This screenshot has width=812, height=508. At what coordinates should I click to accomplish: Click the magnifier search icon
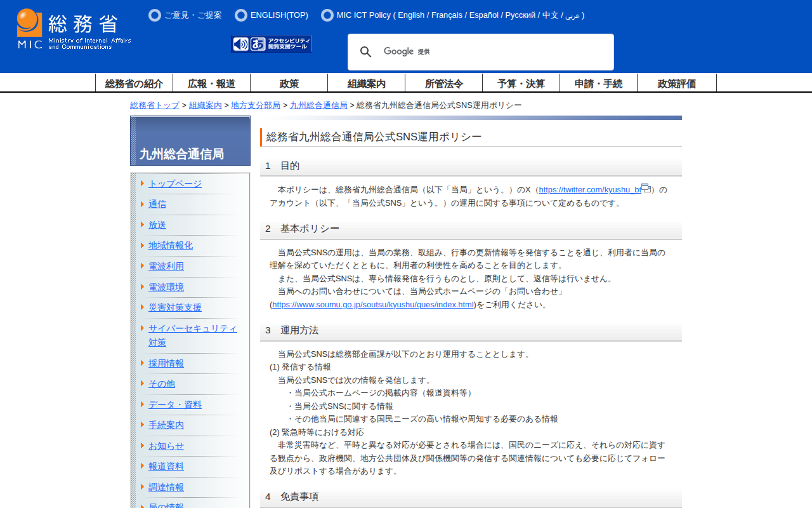coord(366,52)
